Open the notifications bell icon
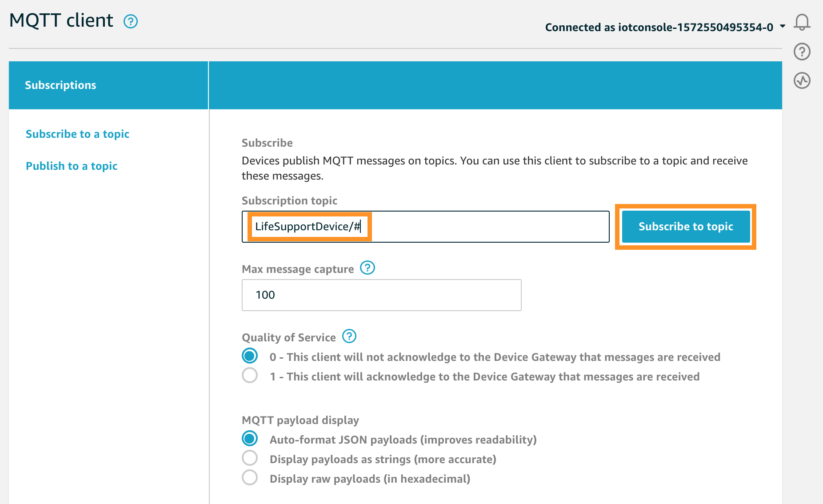 pos(802,22)
